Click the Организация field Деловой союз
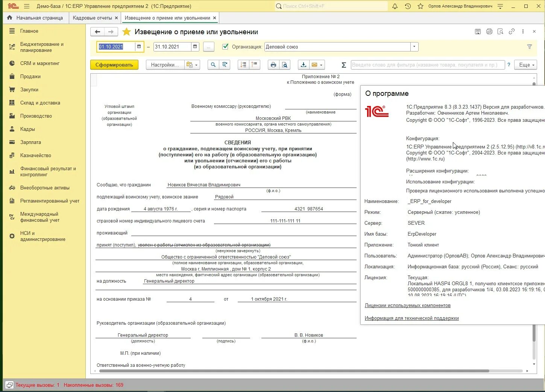Screen dimensions: 545x392 [337, 47]
